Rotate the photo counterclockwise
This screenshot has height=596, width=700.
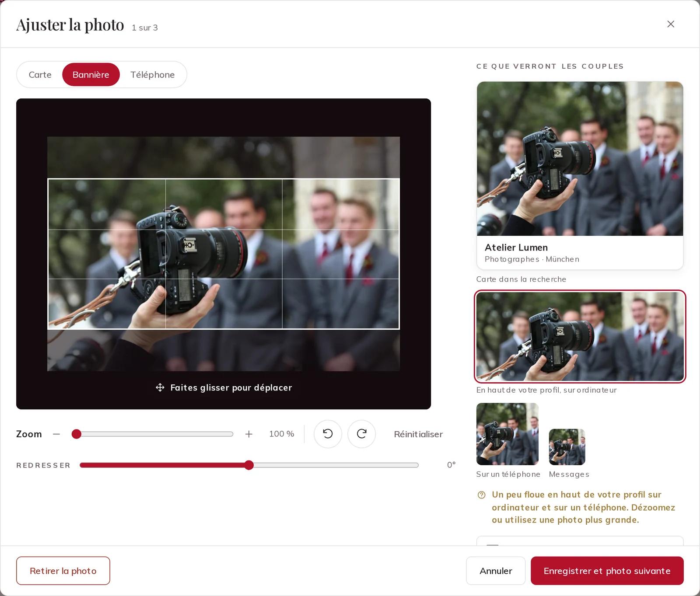pyautogui.click(x=328, y=434)
